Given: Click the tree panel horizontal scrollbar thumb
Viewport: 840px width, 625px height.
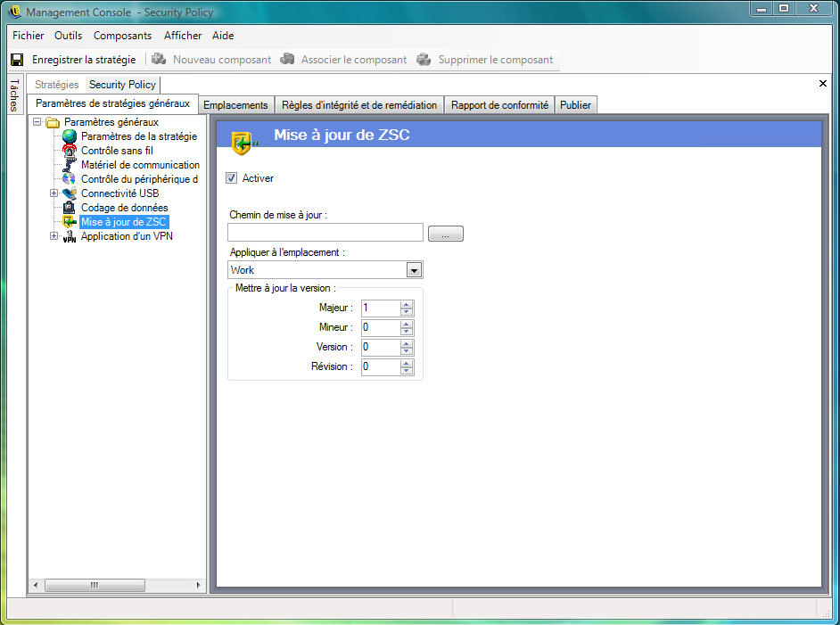Looking at the screenshot, I should point(94,585).
